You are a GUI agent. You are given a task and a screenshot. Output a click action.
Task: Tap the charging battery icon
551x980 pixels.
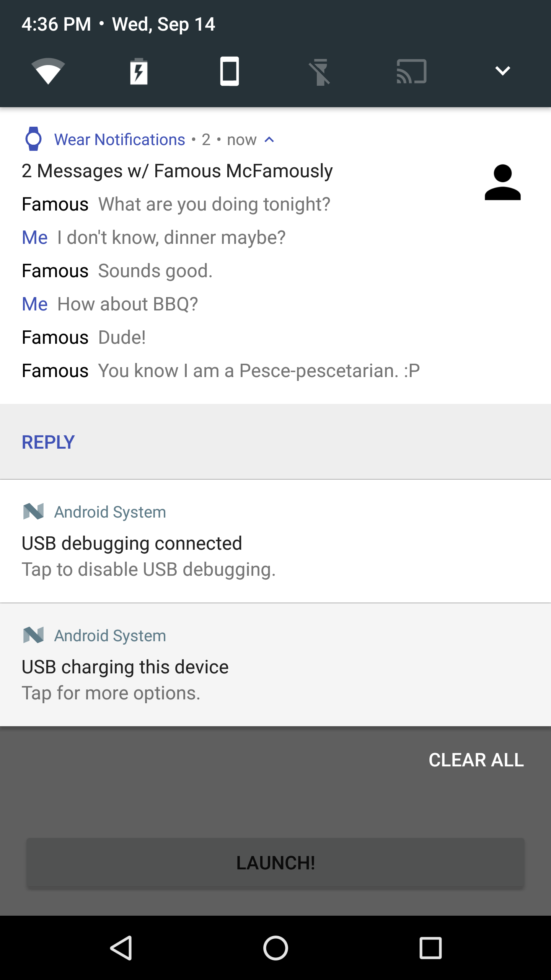tap(139, 71)
